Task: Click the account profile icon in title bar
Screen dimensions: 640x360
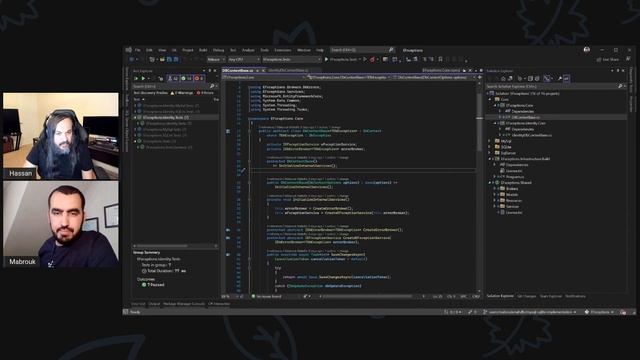Action: pos(587,50)
